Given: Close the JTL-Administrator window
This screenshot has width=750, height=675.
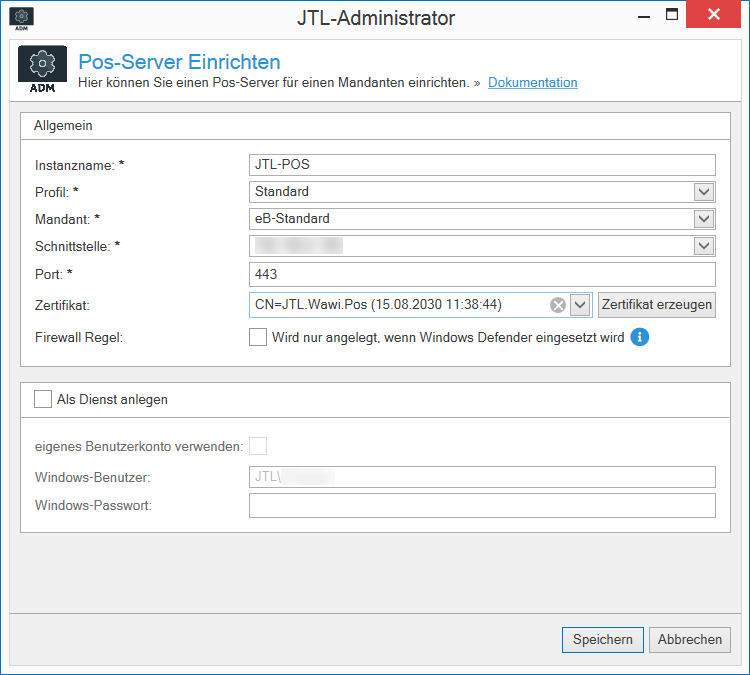Looking at the screenshot, I should (715, 16).
